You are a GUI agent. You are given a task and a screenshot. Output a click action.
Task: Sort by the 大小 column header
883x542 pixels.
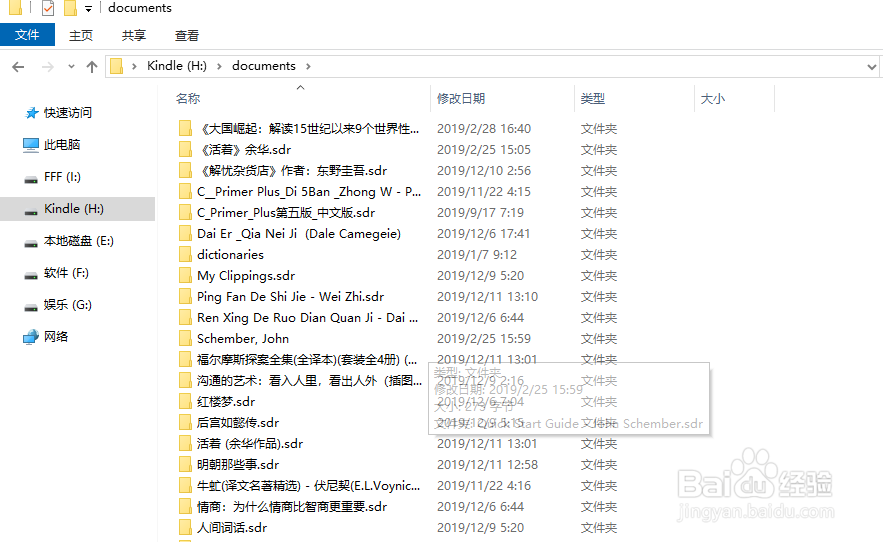tap(712, 99)
